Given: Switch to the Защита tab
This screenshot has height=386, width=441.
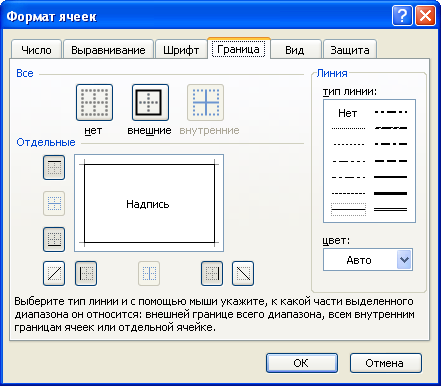Looking at the screenshot, I should (x=350, y=50).
